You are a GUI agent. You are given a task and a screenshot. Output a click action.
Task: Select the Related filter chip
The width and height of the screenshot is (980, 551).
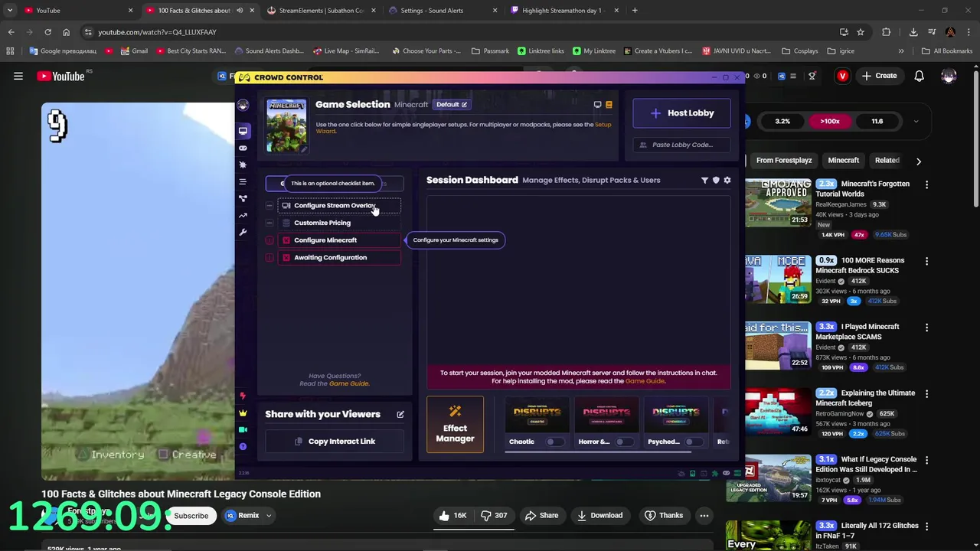pyautogui.click(x=887, y=161)
